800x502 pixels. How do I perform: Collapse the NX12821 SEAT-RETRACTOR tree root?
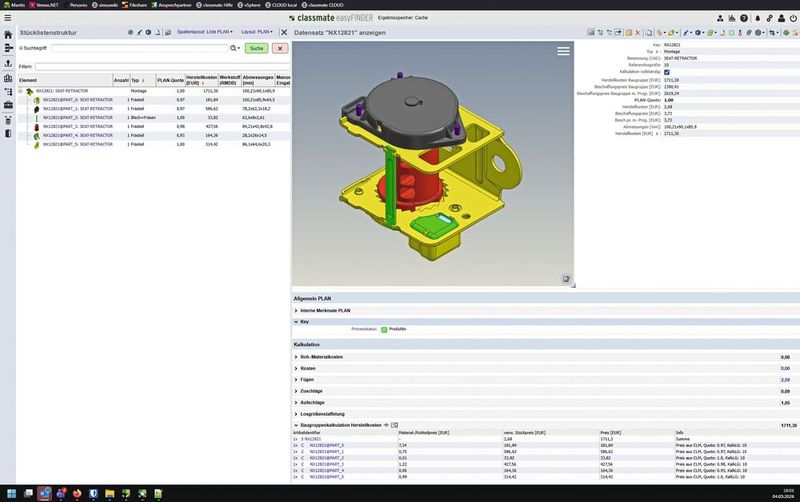[20, 91]
